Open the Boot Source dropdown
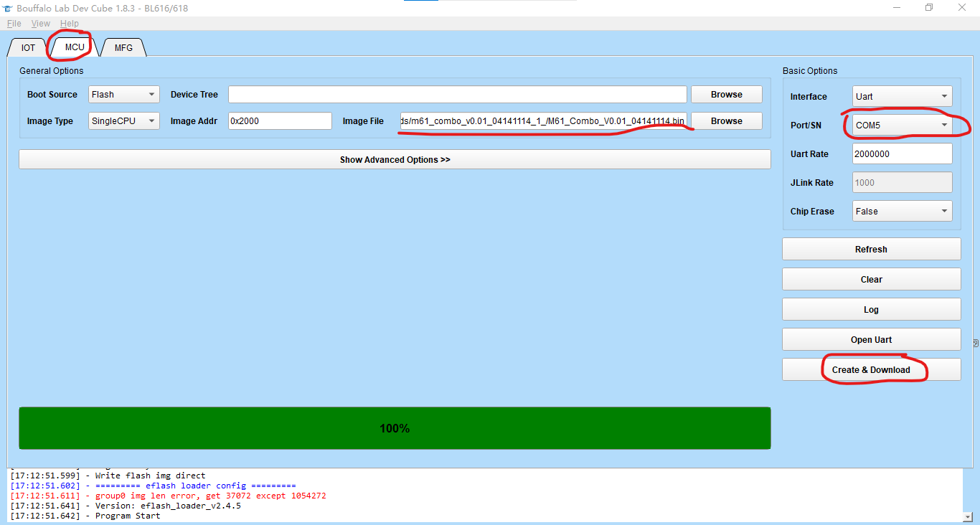This screenshot has height=525, width=980. coord(124,95)
